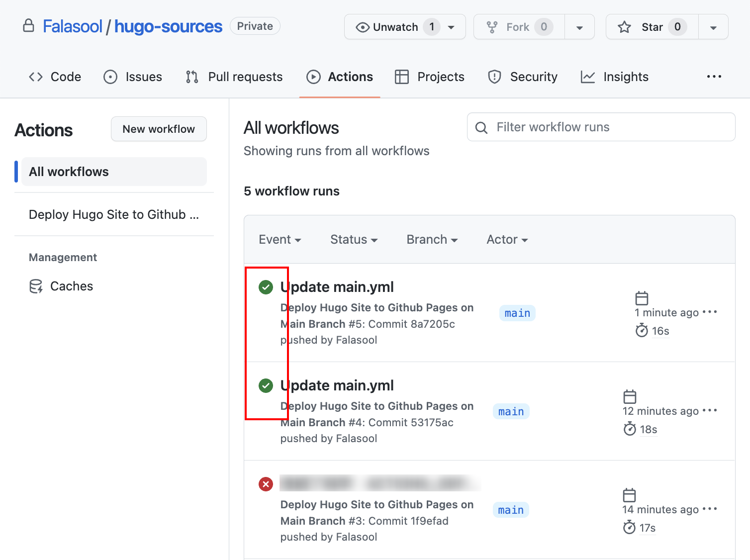750x560 pixels.
Task: Open the Insights tab
Action: [x=615, y=77]
